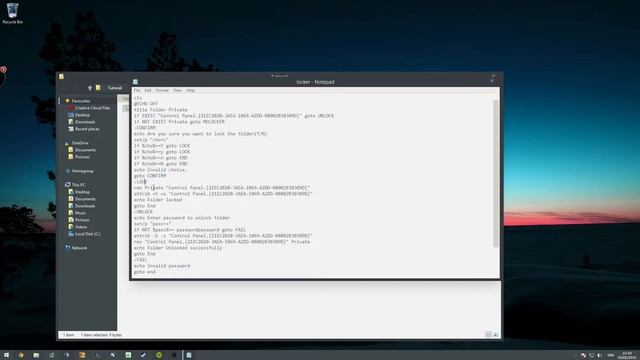
Task: Open Local Disk (C:) in Explorer
Action: (87, 234)
